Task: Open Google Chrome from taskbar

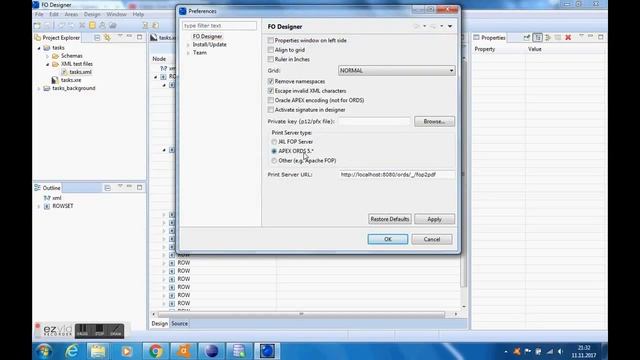Action: click(x=155, y=351)
